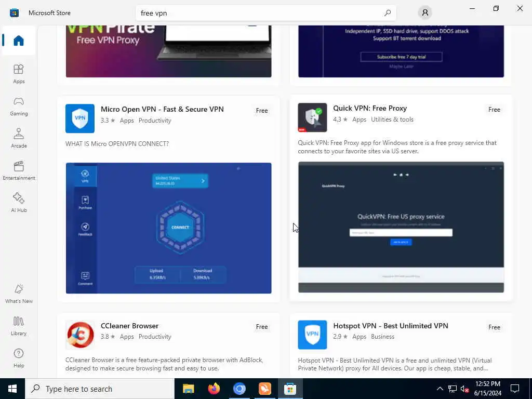Screen dimensions: 532x399
Task: Open Hotspot VPN - Best Unlimited VPN title
Action: (391, 326)
